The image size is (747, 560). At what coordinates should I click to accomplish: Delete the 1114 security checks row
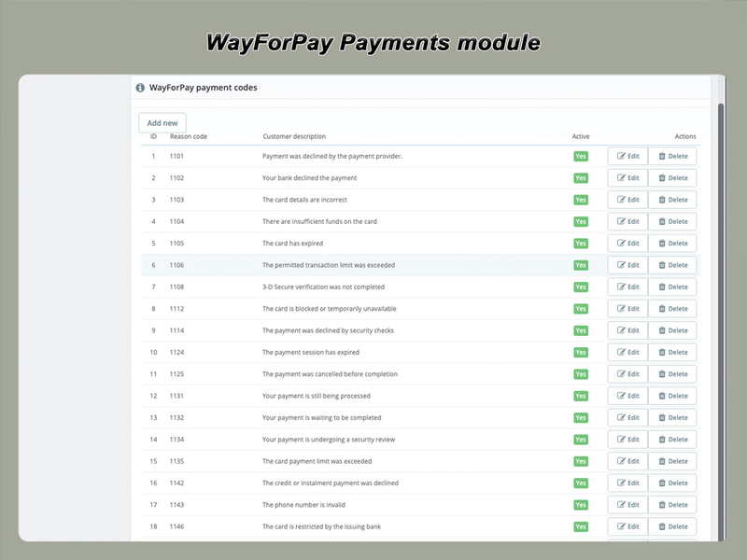pyautogui.click(x=672, y=330)
